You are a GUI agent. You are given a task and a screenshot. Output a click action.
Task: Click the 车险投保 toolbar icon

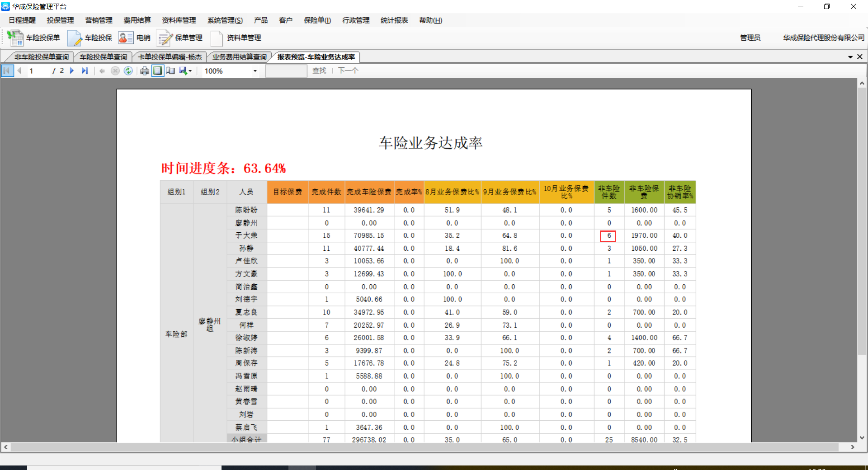pos(90,38)
